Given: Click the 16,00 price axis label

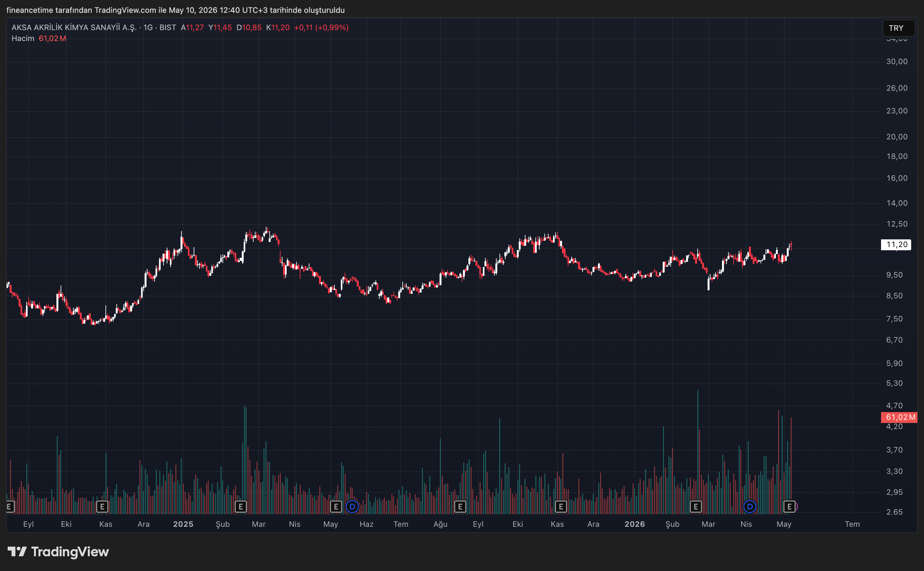Looking at the screenshot, I should [897, 178].
